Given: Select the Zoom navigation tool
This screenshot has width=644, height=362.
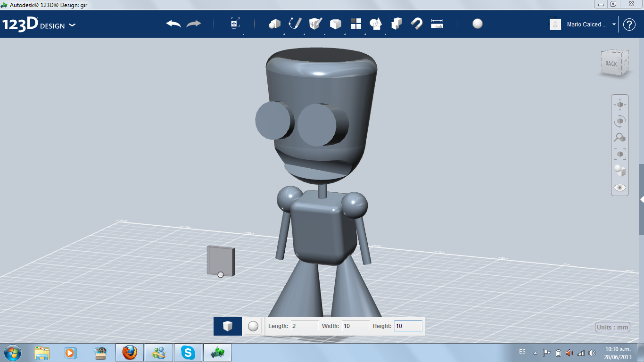Looking at the screenshot, I should click(x=619, y=138).
